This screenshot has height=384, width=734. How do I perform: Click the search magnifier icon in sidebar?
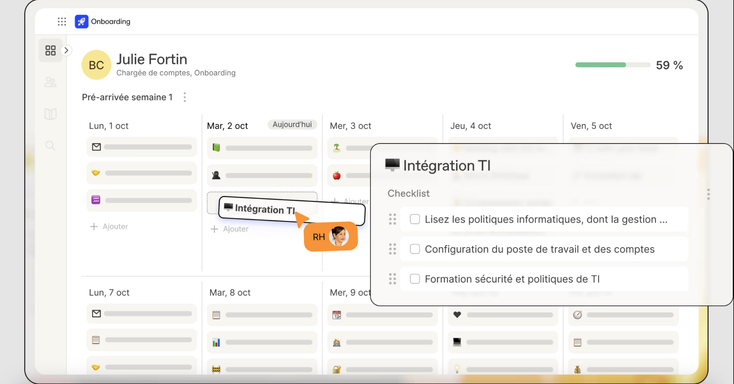point(51,146)
